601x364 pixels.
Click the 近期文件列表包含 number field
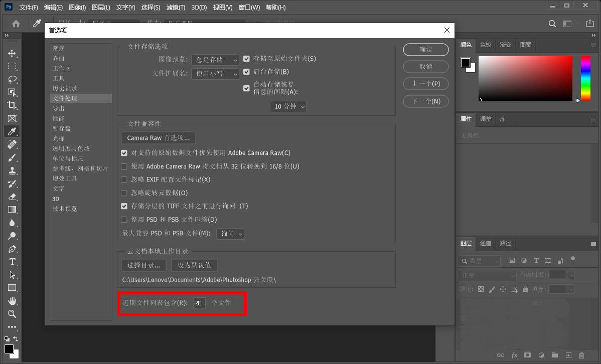199,303
